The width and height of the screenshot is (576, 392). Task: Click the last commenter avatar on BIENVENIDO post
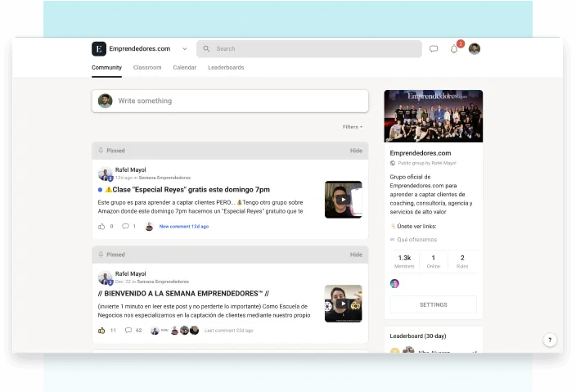pos(195,331)
